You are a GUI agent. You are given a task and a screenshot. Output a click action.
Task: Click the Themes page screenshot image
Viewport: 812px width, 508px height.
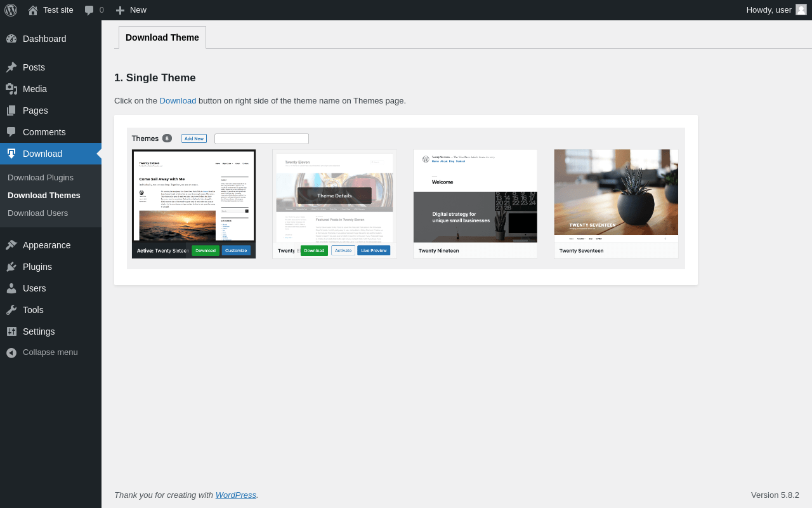[406, 198]
